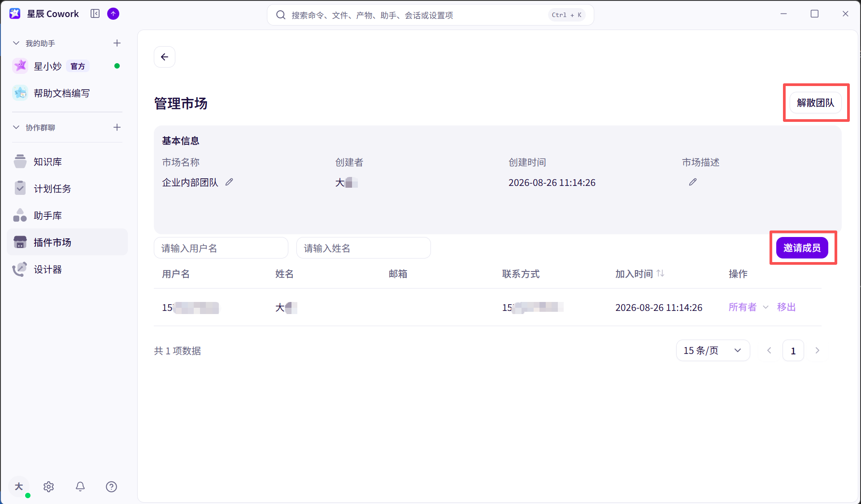Click the 请输入姓名 filter field
This screenshot has height=504, width=861.
(x=364, y=248)
